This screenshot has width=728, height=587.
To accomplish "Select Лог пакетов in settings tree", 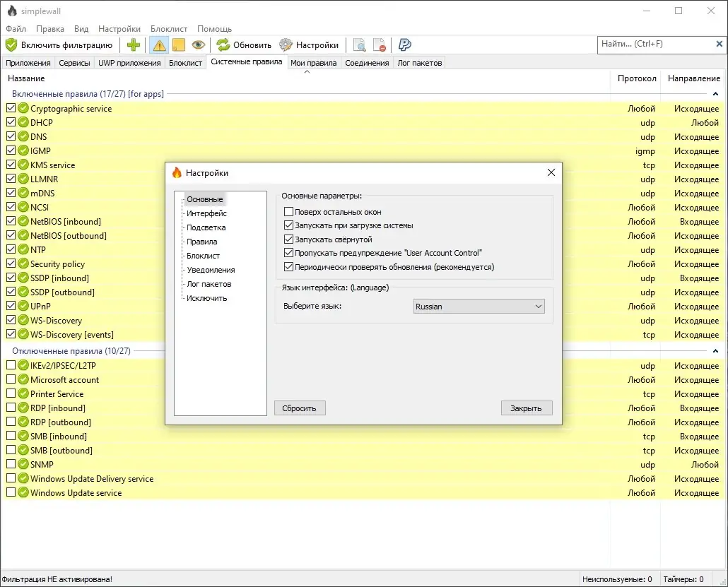I will [x=209, y=284].
